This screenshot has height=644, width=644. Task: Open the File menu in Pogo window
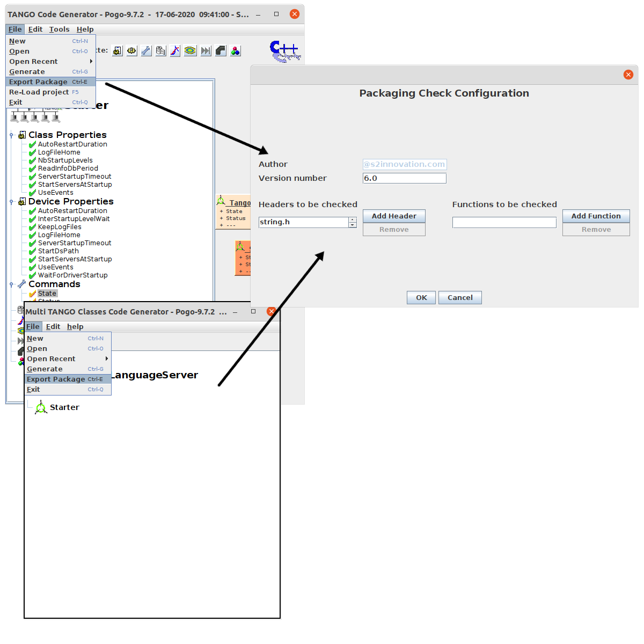[x=15, y=29]
